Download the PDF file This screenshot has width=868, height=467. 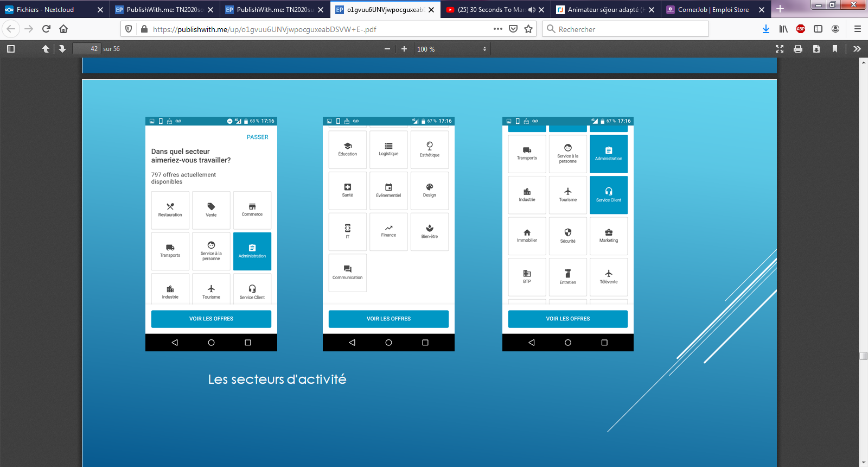tap(816, 49)
